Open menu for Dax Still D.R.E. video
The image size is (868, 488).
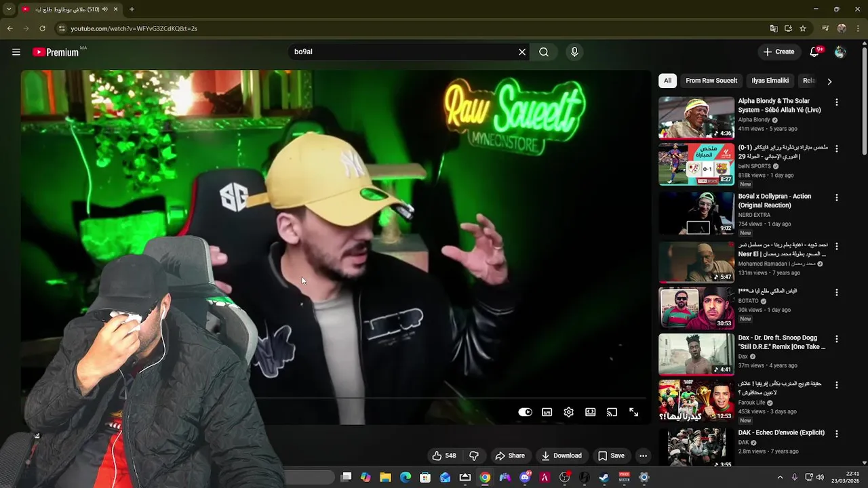tap(837, 339)
